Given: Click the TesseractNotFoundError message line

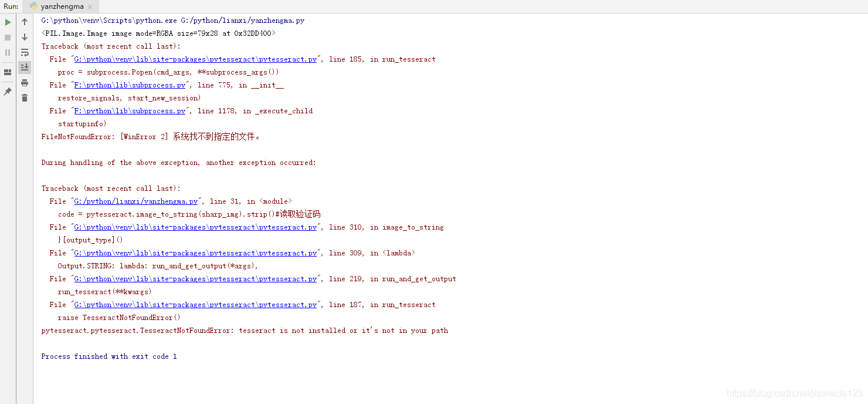Looking at the screenshot, I should [x=245, y=331].
